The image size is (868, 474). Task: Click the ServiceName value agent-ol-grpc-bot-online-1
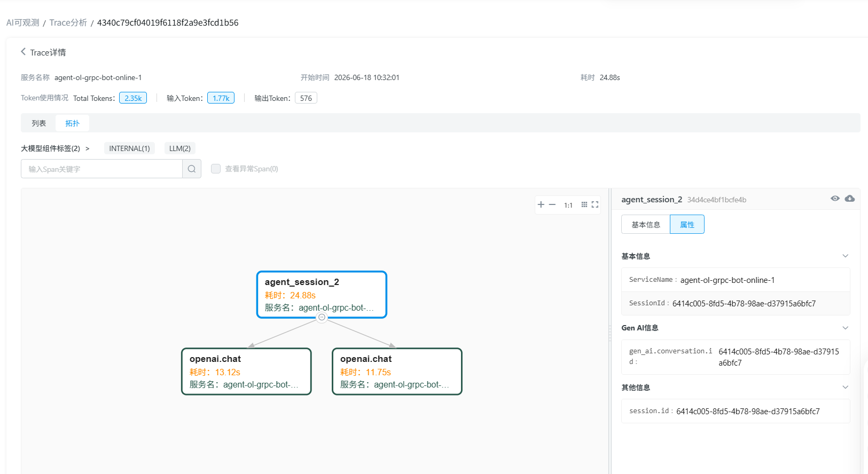pos(728,280)
